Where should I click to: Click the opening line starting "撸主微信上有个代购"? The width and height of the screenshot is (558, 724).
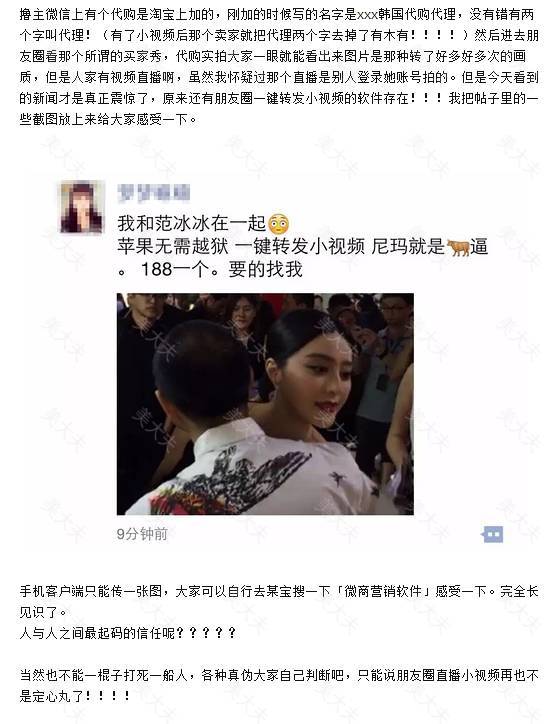[277, 15]
